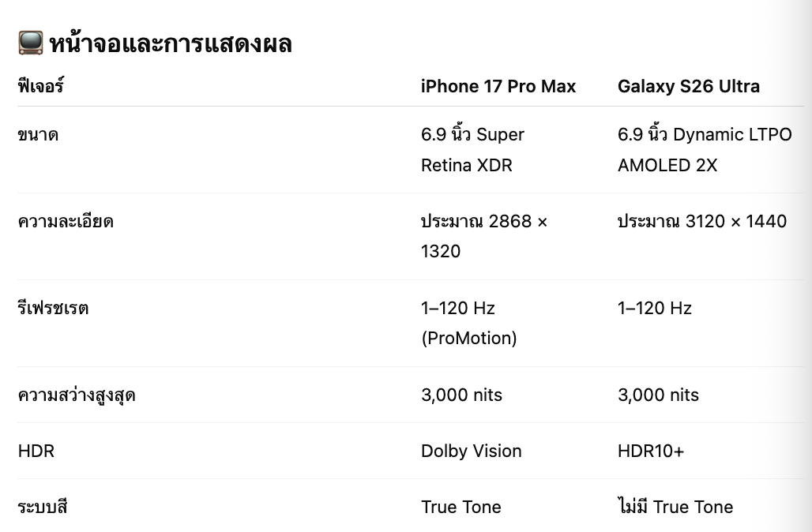This screenshot has height=532, width=812.
Task: Select the 2868 × 1320 resolution cell
Action: coord(483,236)
